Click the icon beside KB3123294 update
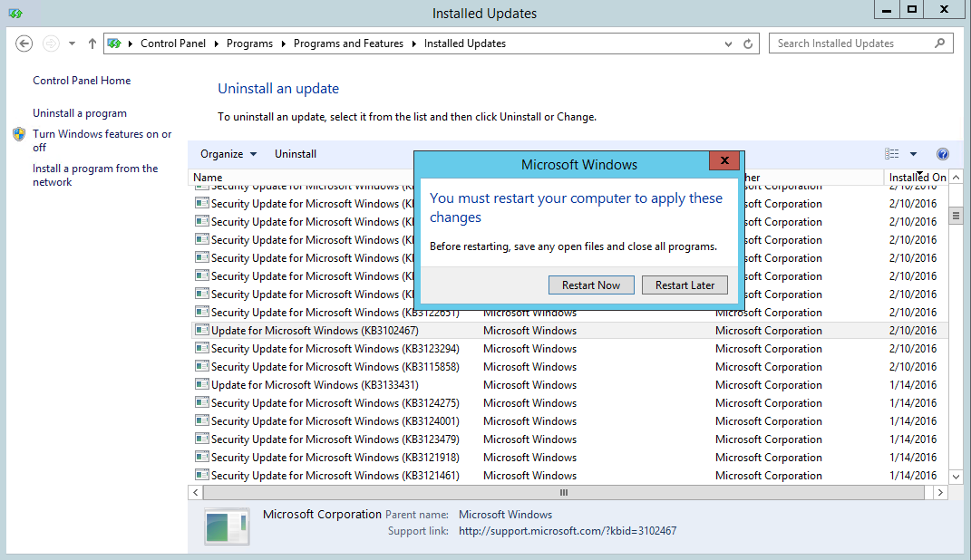This screenshot has width=971, height=560. coord(202,348)
